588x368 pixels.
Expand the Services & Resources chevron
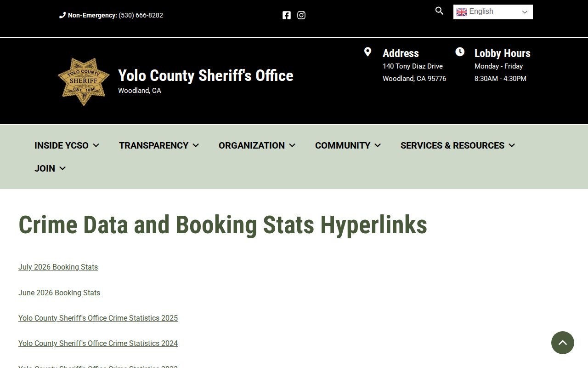[x=512, y=145]
